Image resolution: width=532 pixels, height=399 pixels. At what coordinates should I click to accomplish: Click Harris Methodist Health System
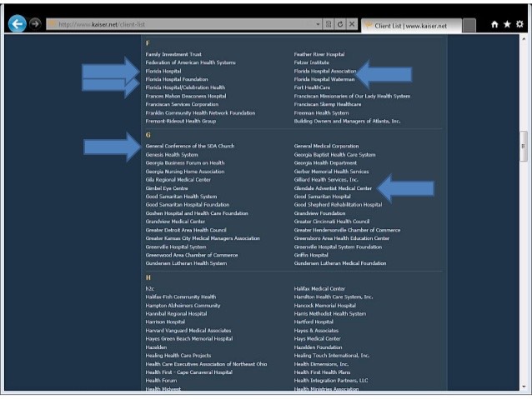click(x=330, y=314)
